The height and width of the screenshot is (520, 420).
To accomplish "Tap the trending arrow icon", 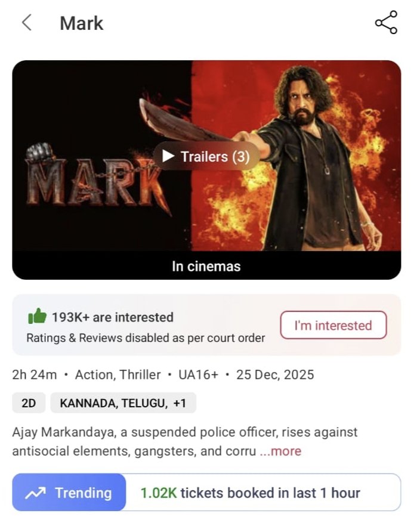I will click(36, 493).
